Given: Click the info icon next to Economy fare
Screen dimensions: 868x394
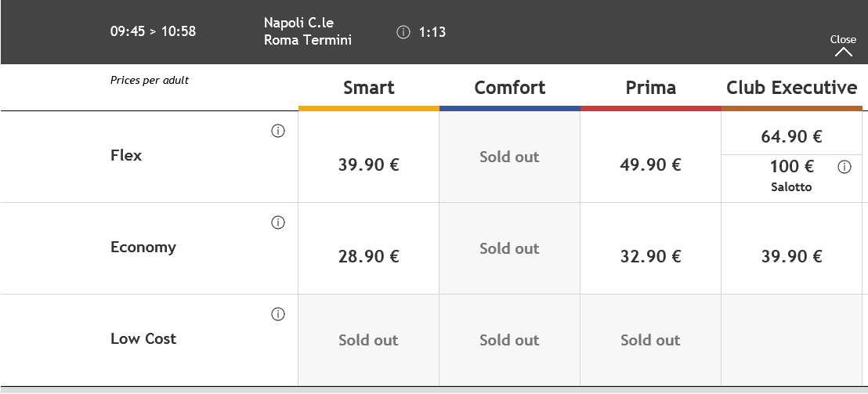Looking at the screenshot, I should (x=278, y=222).
